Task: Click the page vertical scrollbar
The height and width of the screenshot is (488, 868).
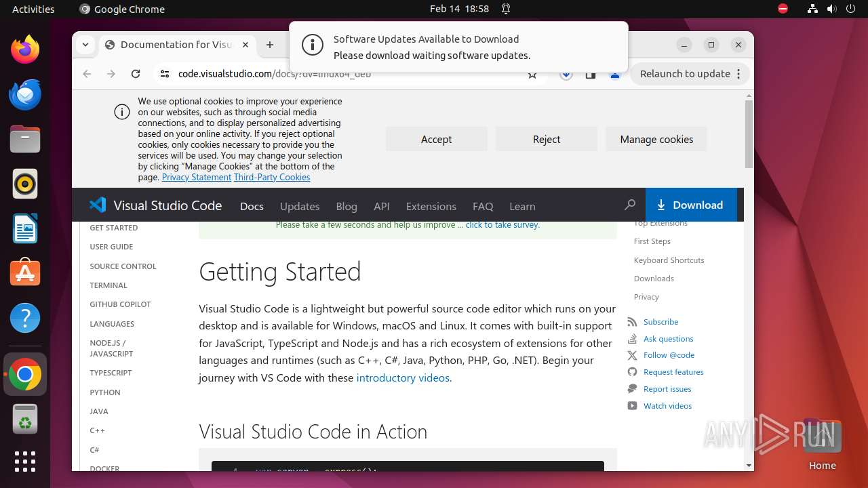Action: [749, 134]
